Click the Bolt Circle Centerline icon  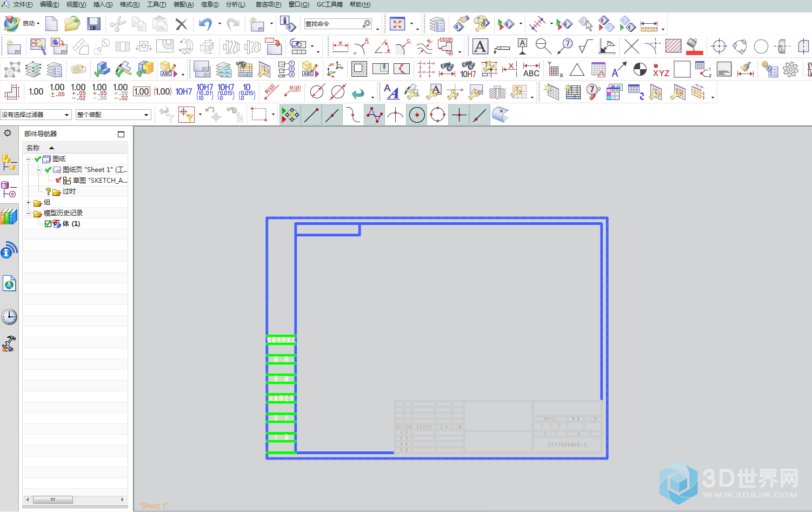(x=740, y=46)
